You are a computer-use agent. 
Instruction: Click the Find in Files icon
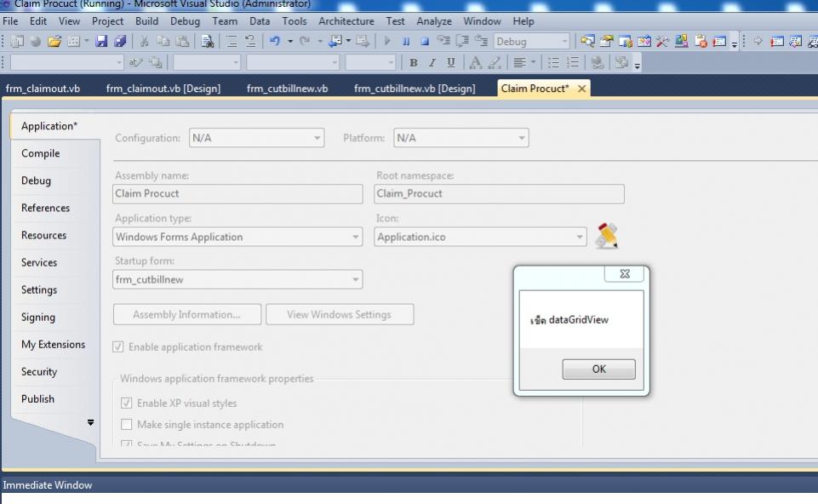click(x=207, y=41)
